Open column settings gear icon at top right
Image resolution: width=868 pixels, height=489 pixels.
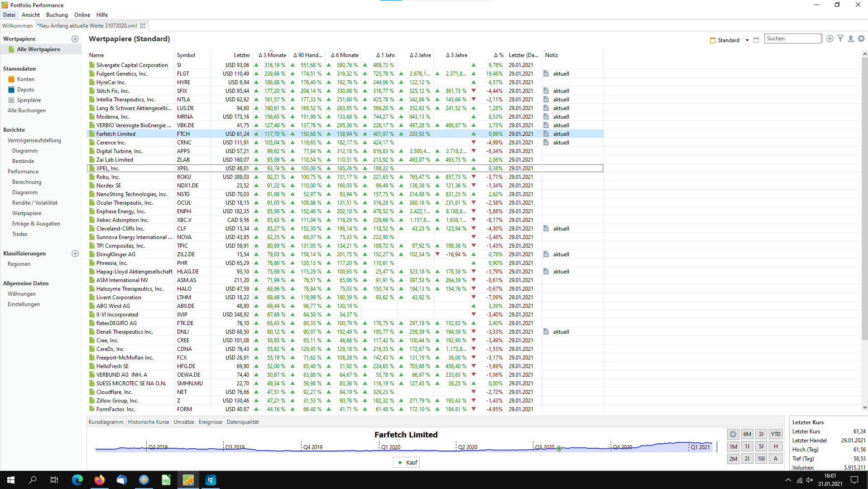(861, 39)
